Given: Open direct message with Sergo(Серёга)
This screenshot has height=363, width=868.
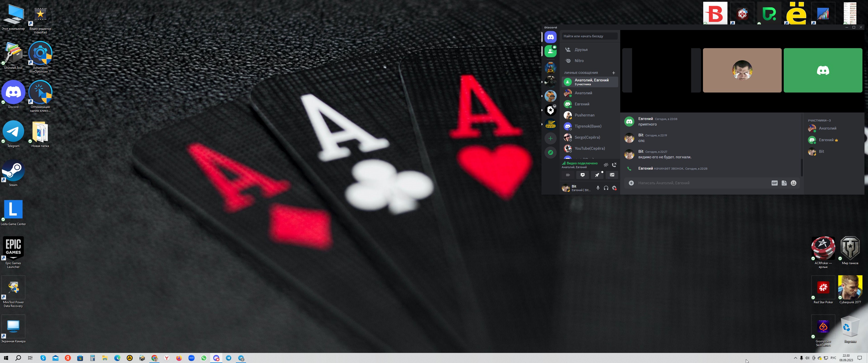Looking at the screenshot, I should point(590,137).
